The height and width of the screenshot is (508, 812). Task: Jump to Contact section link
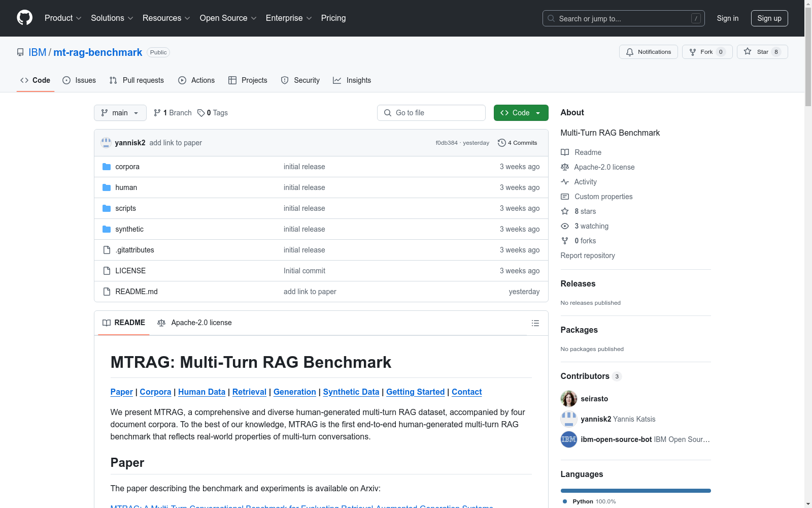click(x=467, y=392)
